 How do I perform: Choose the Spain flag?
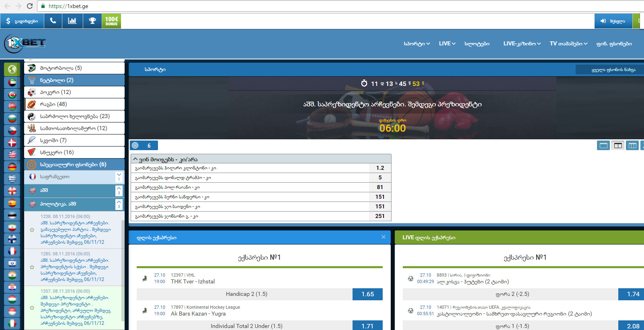pos(12,203)
